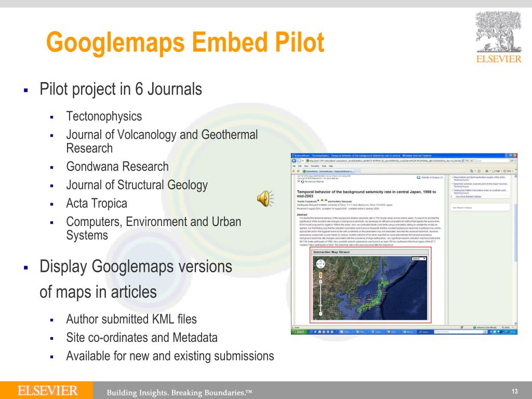The image size is (532, 399).
Task: Click the vertical zoom slider on the map
Action: point(321,298)
